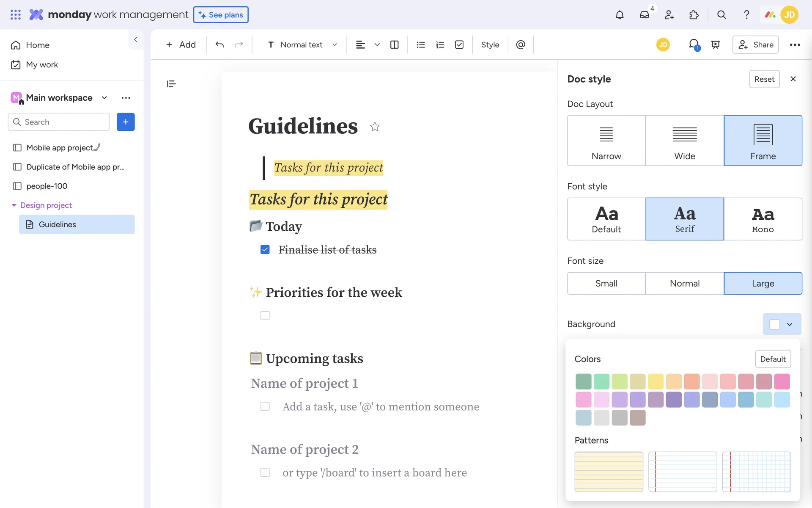
Task: Choose the Mono font style
Action: pyautogui.click(x=763, y=219)
